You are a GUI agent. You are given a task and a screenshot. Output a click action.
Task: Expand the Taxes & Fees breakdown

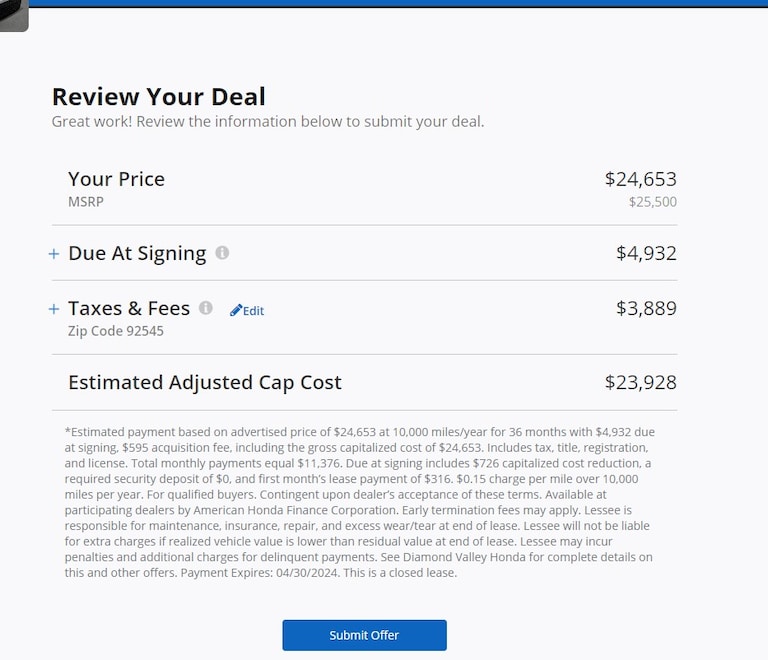point(54,309)
